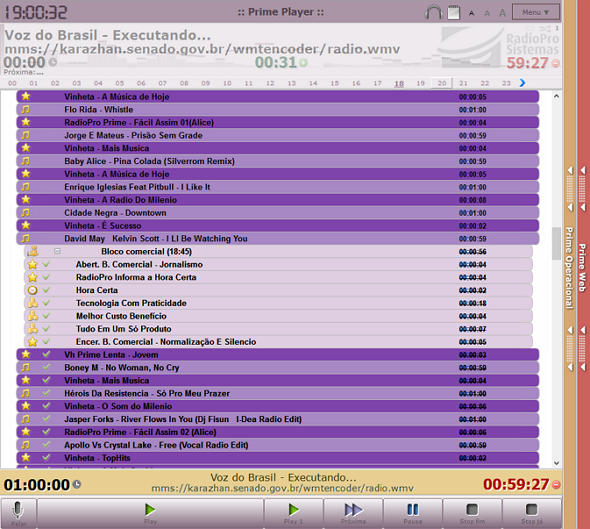Image resolution: width=590 pixels, height=529 pixels.
Task: Select Enrique Iglesias Feat Pitbull - I Like It
Action: [x=278, y=187]
